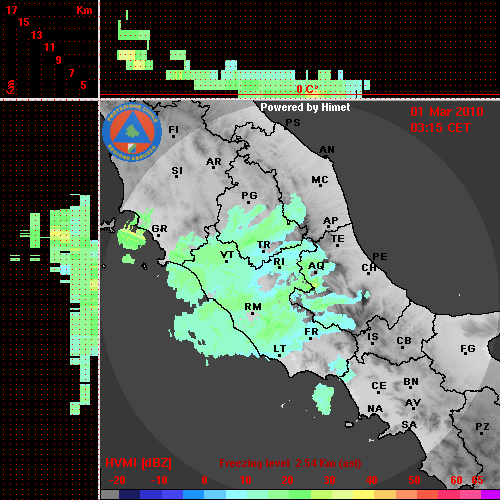500x500 pixels.
Task: Click the RI city label
Action: 279,262
